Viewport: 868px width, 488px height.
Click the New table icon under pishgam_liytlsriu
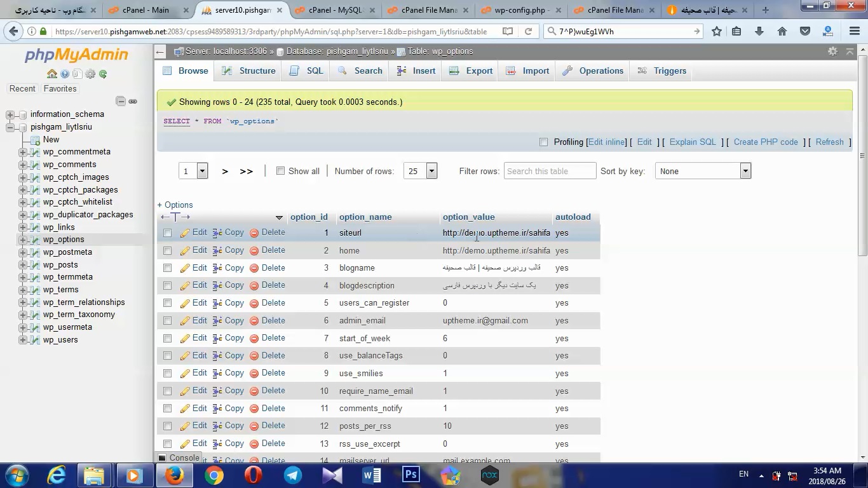click(x=35, y=140)
